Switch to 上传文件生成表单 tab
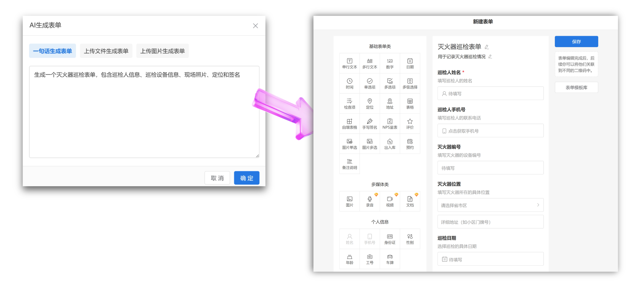 106,51
